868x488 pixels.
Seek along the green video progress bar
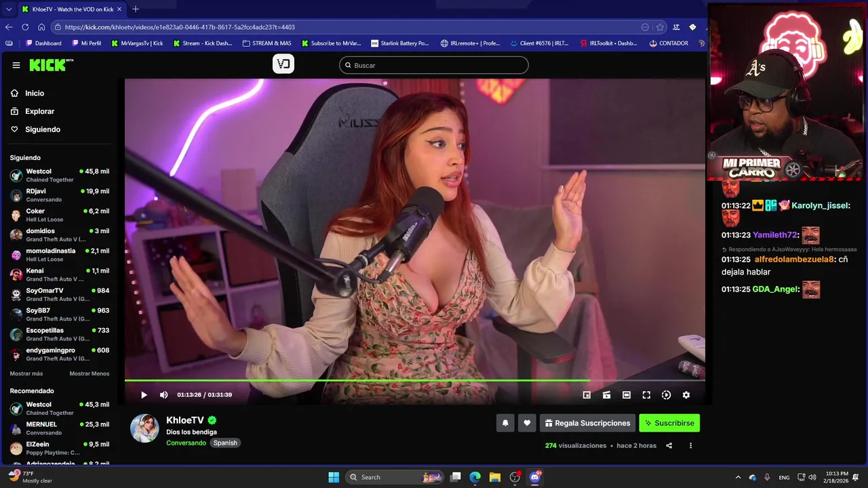pos(414,381)
